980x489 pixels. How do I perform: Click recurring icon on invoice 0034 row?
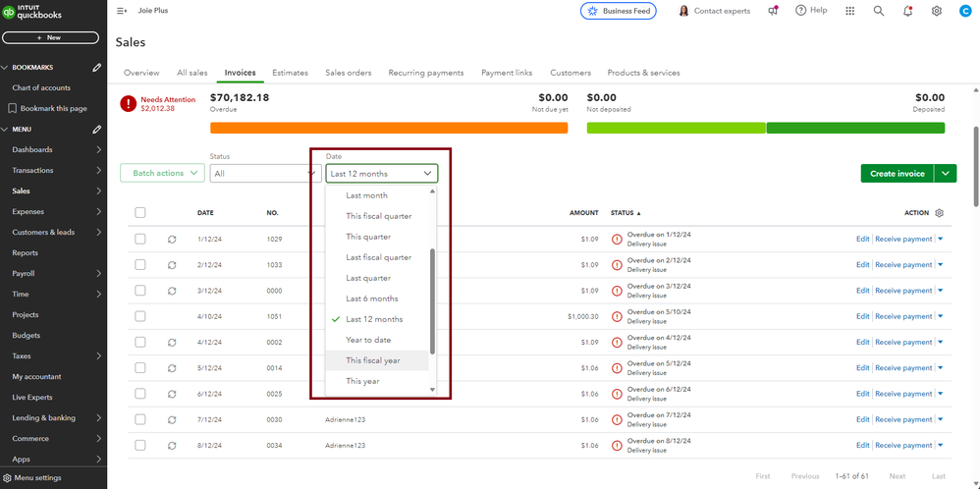point(172,445)
